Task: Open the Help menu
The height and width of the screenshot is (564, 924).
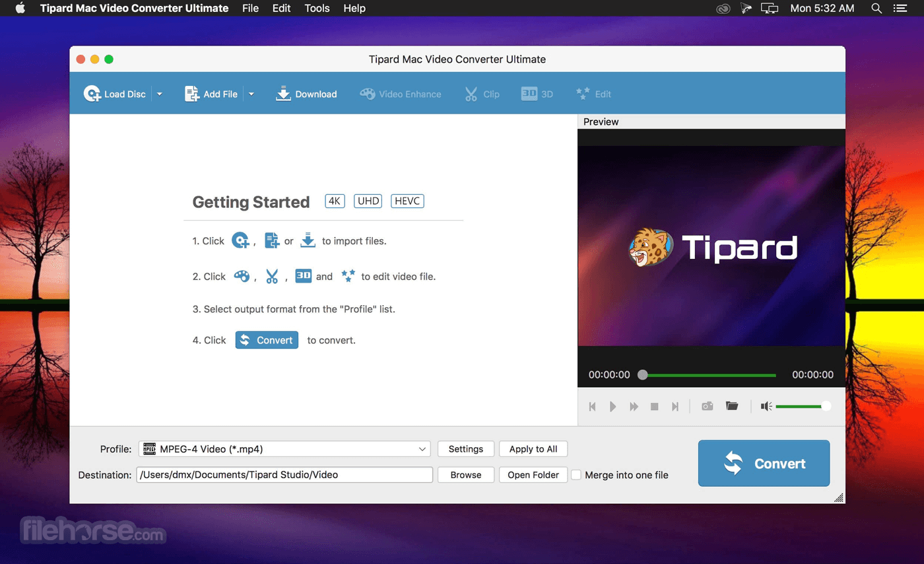Action: pos(354,9)
